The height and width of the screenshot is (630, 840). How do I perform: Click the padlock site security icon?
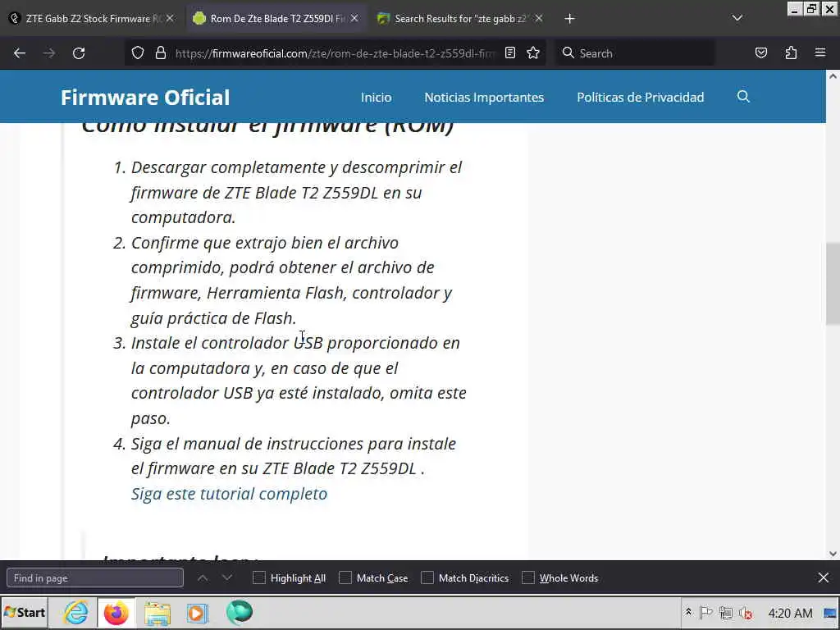(x=160, y=53)
